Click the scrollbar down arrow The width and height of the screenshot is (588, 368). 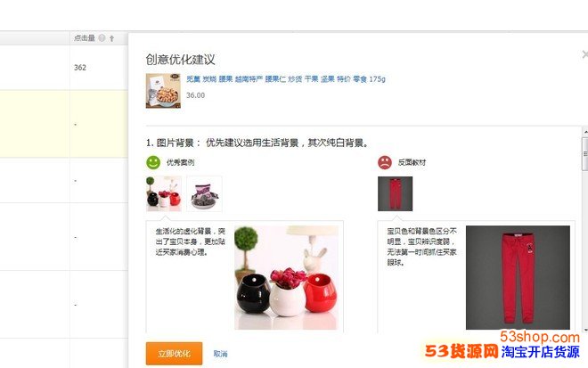[x=585, y=330]
